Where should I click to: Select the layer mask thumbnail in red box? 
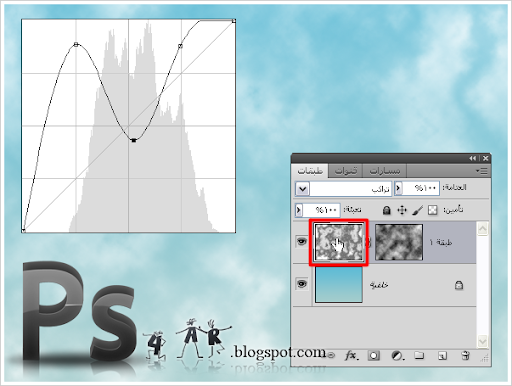click(x=339, y=242)
